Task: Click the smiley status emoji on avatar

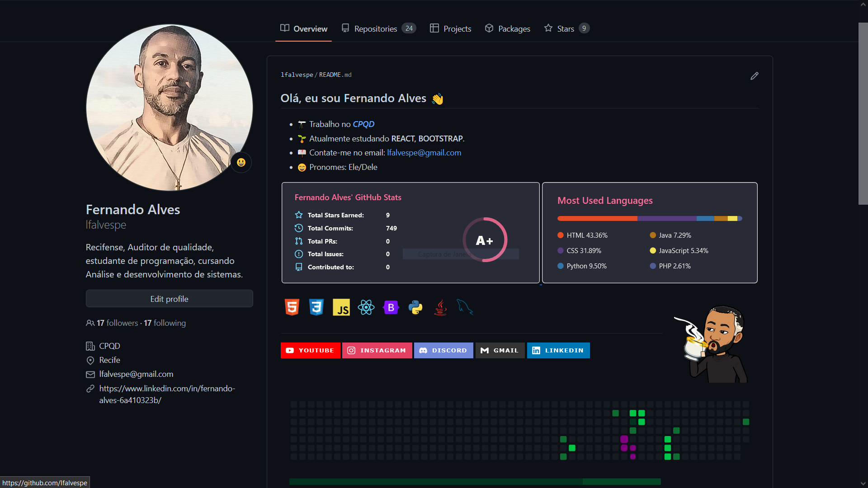Action: click(x=241, y=162)
